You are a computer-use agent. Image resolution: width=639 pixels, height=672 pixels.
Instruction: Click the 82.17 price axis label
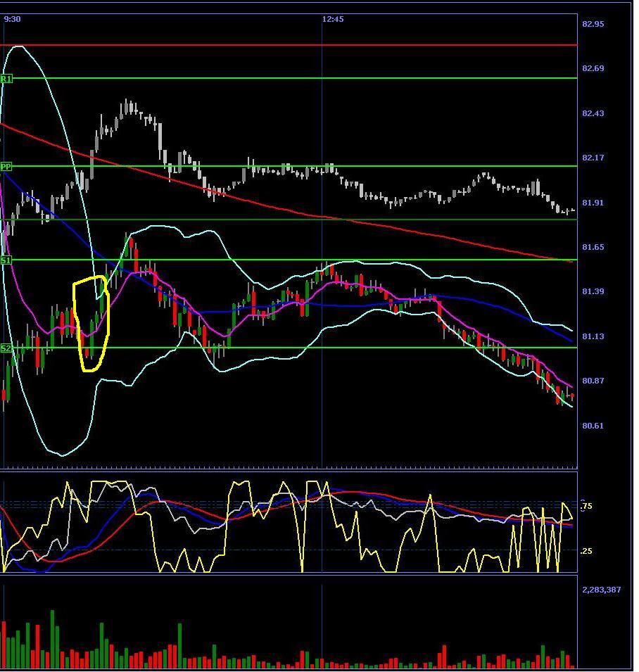(x=593, y=158)
